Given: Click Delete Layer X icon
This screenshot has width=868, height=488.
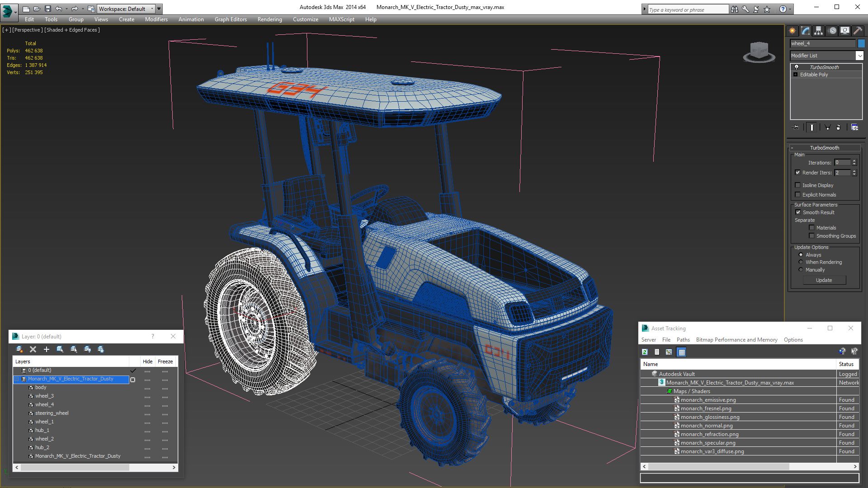Looking at the screenshot, I should pos(33,349).
